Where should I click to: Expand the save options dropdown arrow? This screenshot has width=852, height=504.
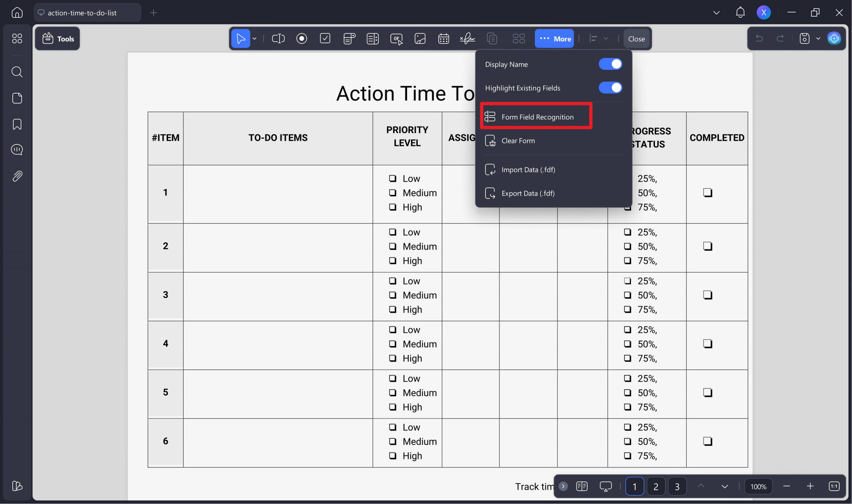pos(818,39)
